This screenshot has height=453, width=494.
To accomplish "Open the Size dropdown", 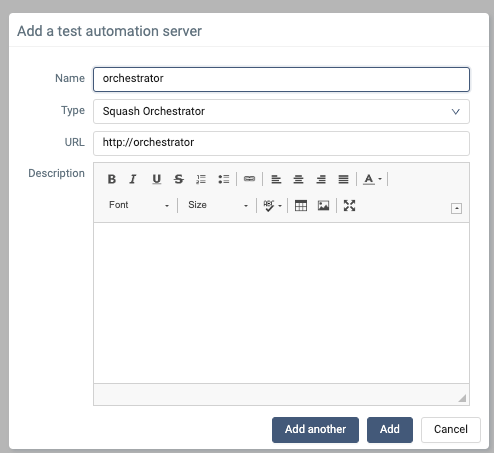I will tap(218, 205).
